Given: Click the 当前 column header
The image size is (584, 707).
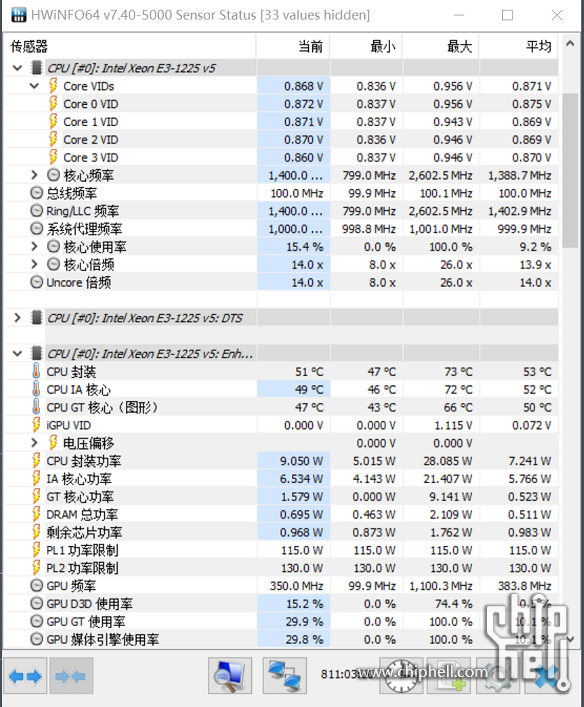Looking at the screenshot, I should [293, 46].
